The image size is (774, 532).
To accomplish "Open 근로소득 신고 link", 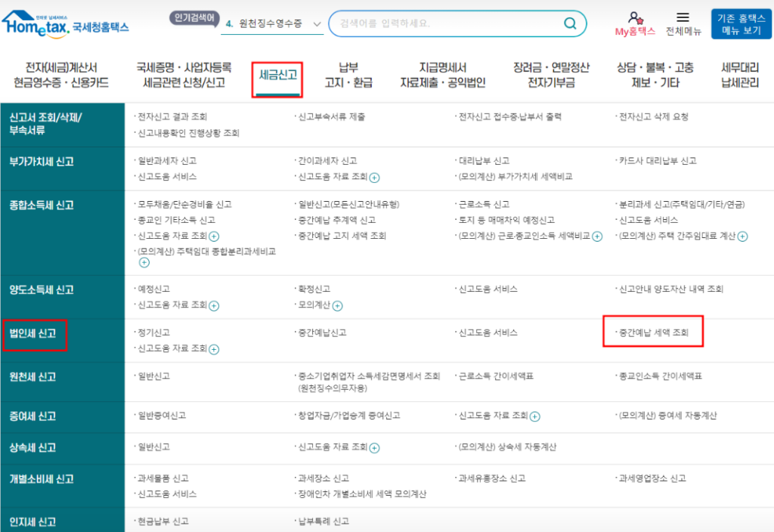I will (484, 204).
